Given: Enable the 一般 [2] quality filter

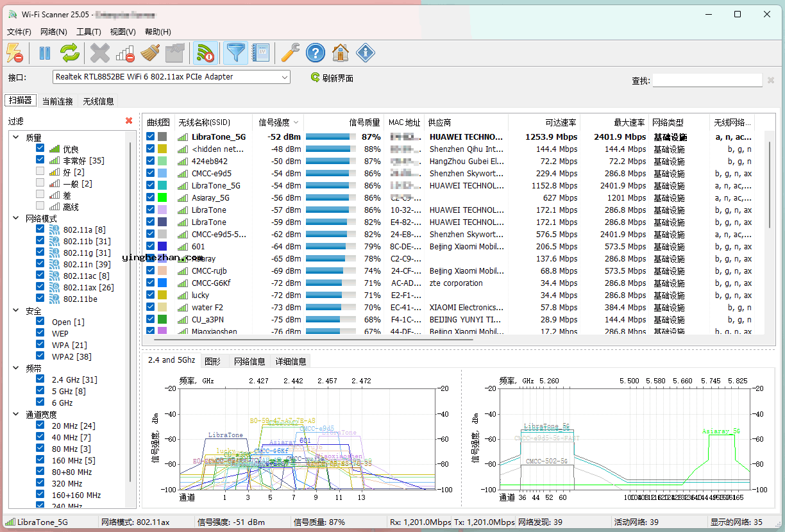Looking at the screenshot, I should pyautogui.click(x=40, y=183).
